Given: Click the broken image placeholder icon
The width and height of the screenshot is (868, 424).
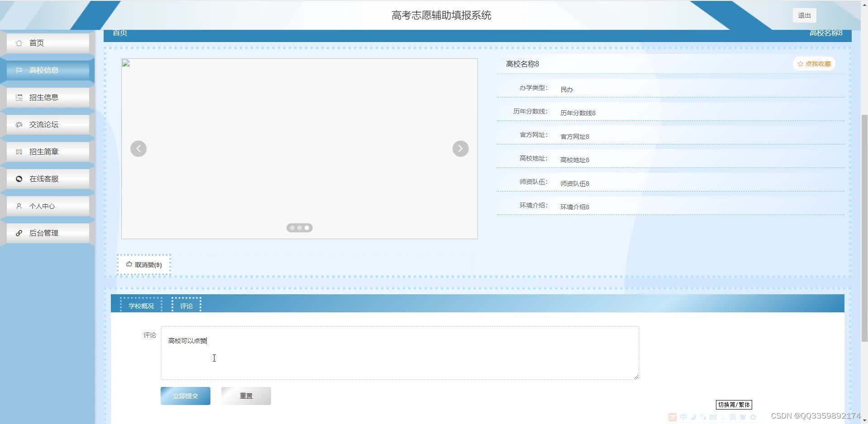Looking at the screenshot, I should click(x=126, y=63).
